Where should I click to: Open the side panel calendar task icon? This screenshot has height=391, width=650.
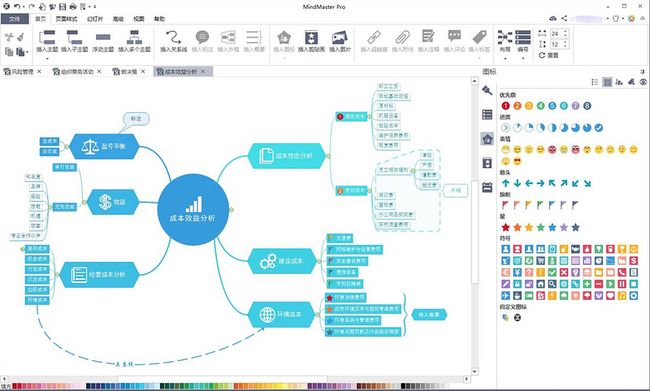click(488, 187)
